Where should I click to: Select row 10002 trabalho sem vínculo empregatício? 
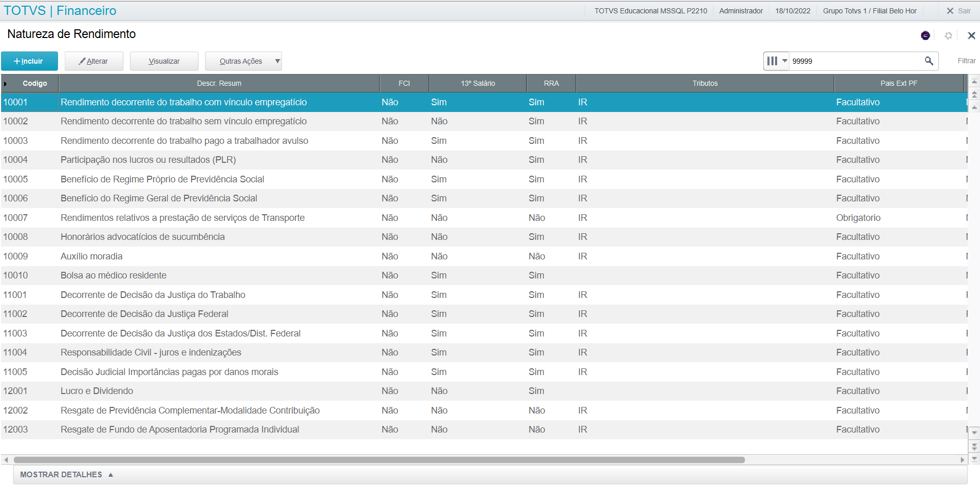point(484,121)
